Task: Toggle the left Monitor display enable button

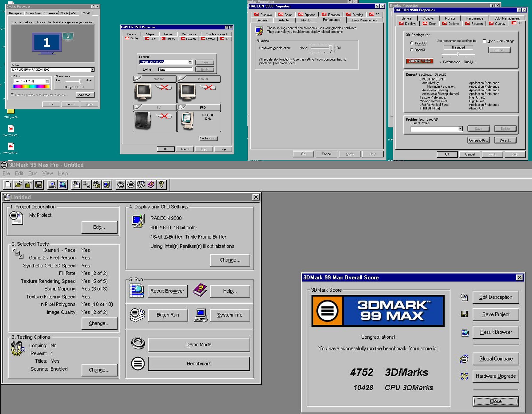Action: tap(137, 78)
